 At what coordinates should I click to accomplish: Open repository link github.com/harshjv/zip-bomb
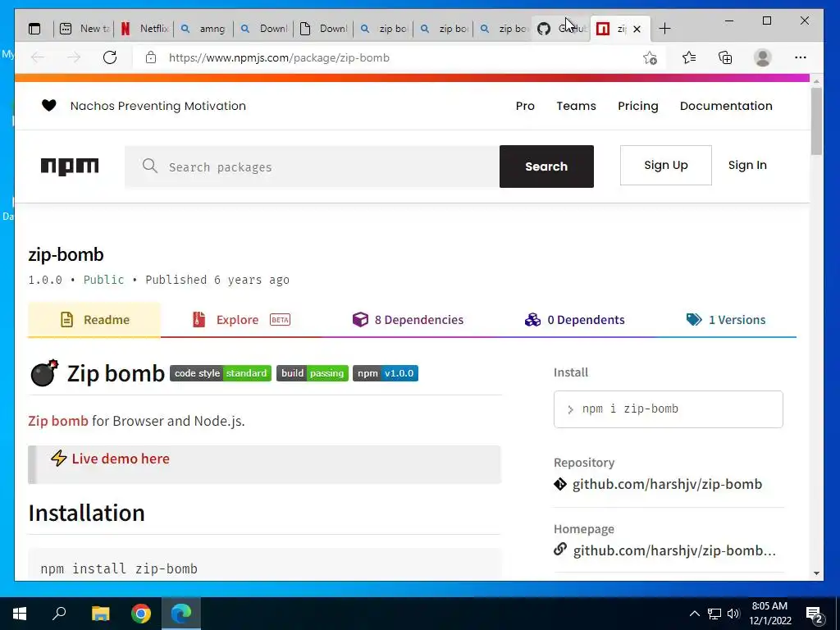coord(667,484)
